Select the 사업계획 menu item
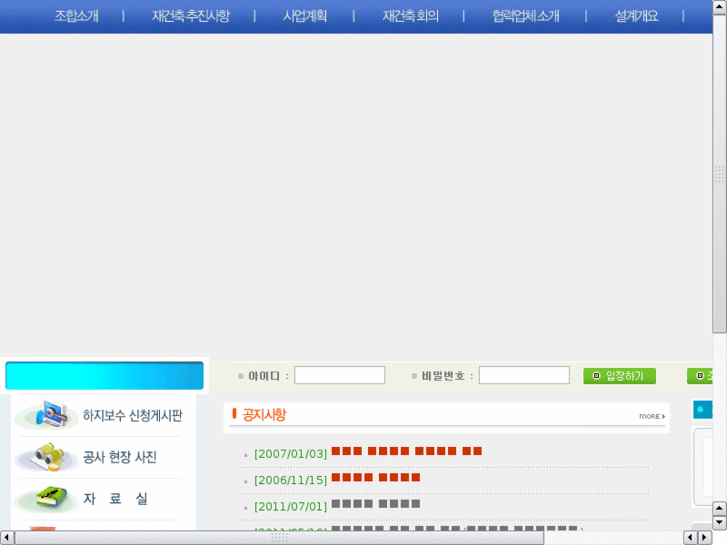The height and width of the screenshot is (545, 727). coord(305,16)
